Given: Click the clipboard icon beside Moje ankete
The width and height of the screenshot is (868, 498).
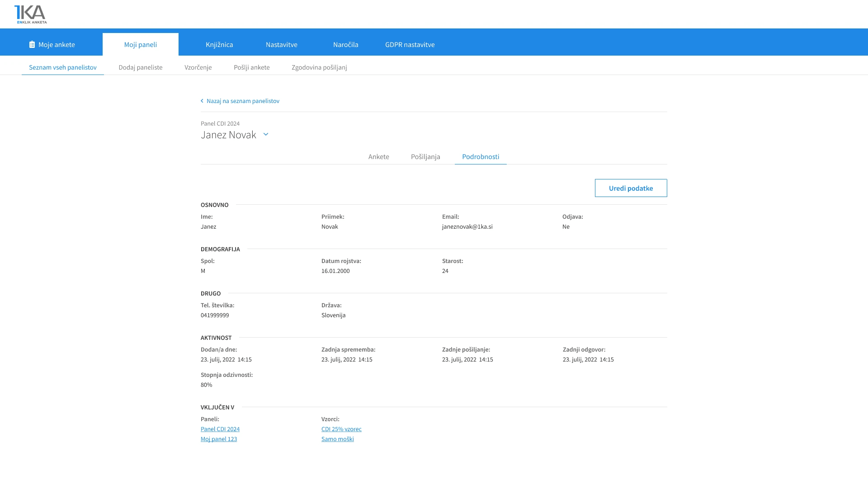Looking at the screenshot, I should click(x=32, y=45).
